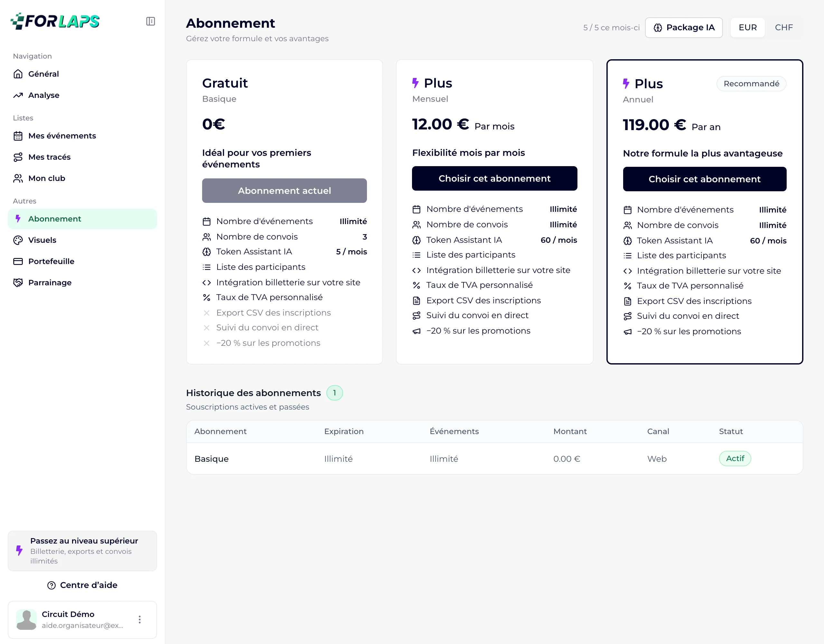Click the 0.00 € amount cell
The image size is (824, 644).
[x=567, y=459]
